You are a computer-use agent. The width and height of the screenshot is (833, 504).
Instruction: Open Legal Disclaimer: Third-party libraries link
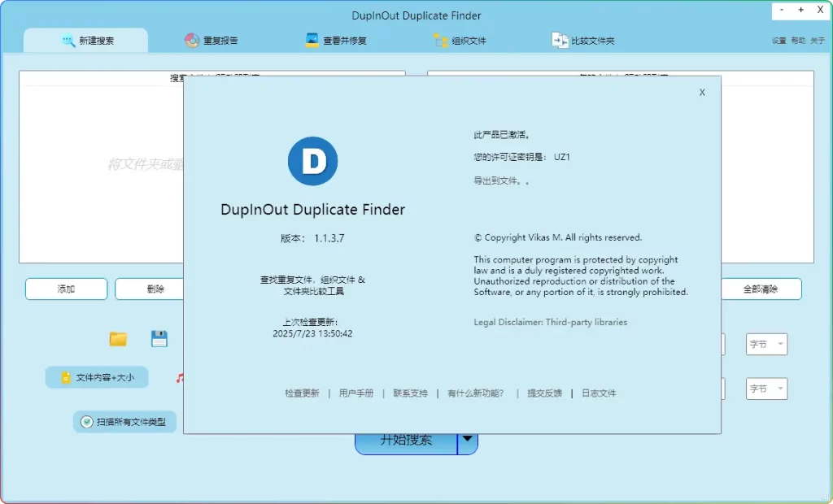coord(551,322)
